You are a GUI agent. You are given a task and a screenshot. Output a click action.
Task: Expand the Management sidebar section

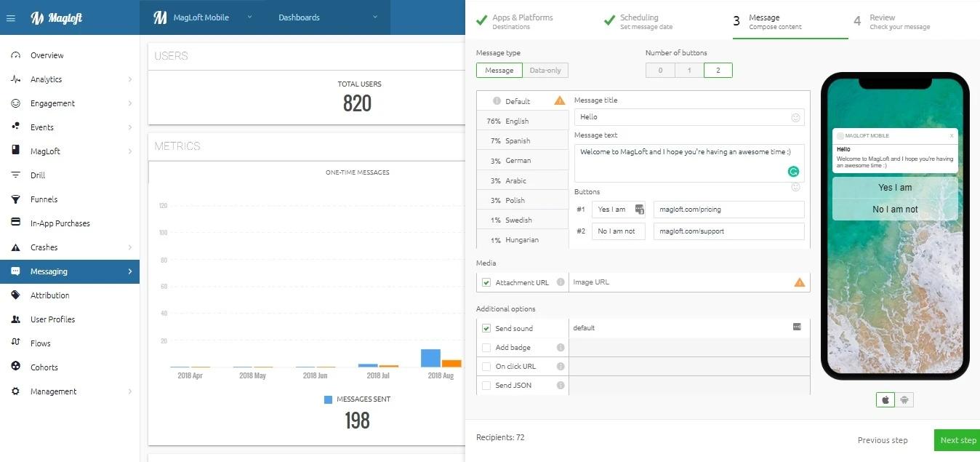coord(53,391)
